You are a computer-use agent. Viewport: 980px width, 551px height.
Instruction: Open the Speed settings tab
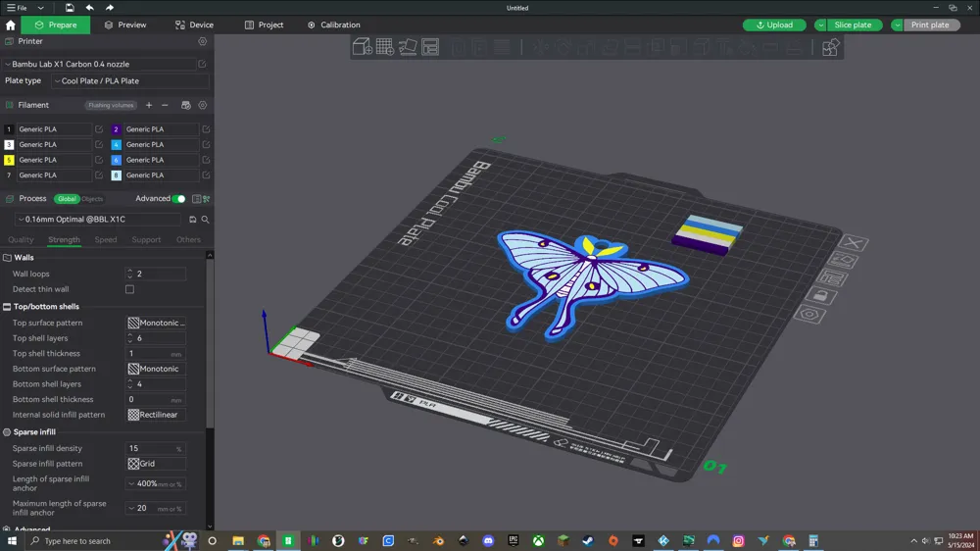[x=106, y=239]
